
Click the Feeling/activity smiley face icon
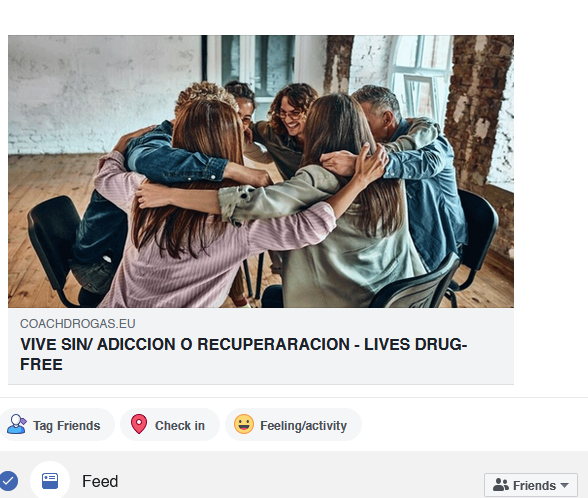244,424
